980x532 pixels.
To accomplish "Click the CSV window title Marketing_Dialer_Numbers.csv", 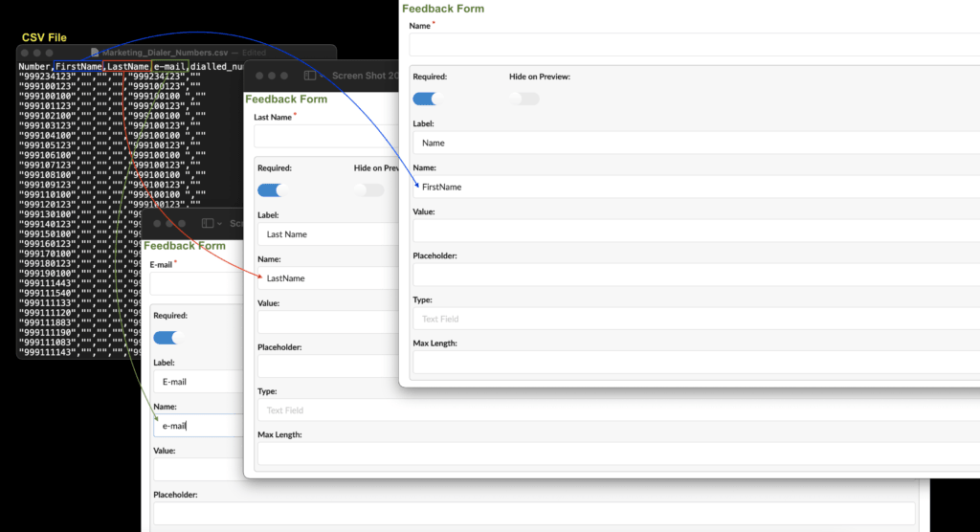I will (x=165, y=53).
